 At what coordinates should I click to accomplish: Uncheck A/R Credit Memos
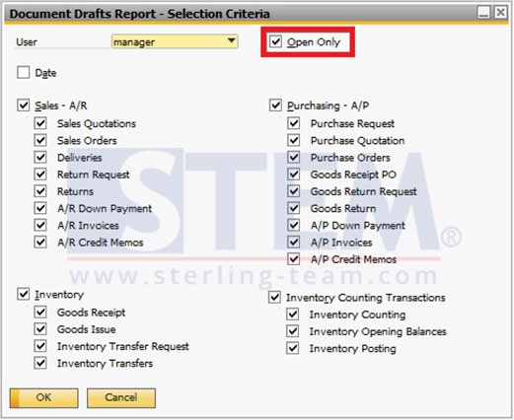pos(40,243)
